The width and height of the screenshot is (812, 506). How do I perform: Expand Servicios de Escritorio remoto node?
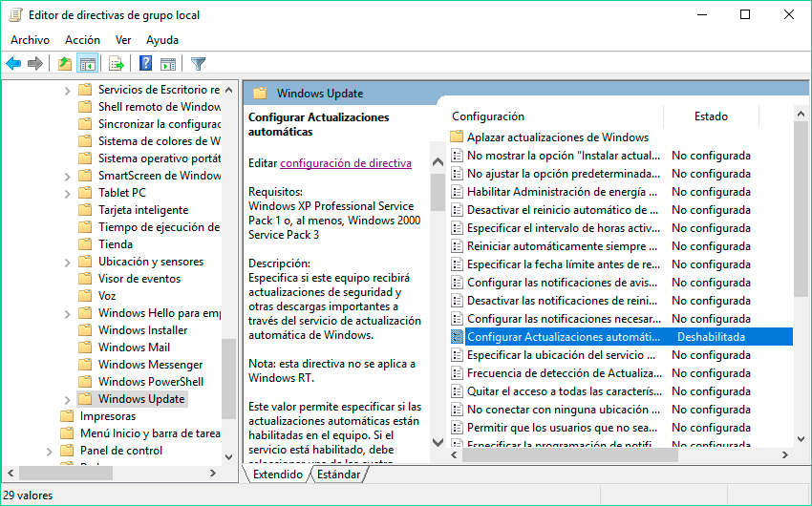point(67,91)
